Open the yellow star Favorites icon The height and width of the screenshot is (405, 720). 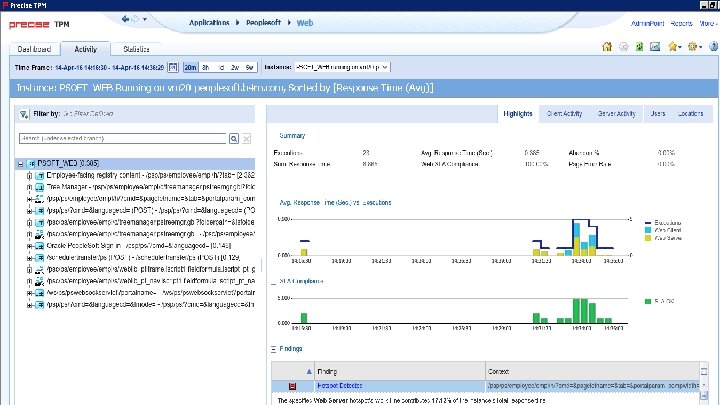tap(673, 46)
